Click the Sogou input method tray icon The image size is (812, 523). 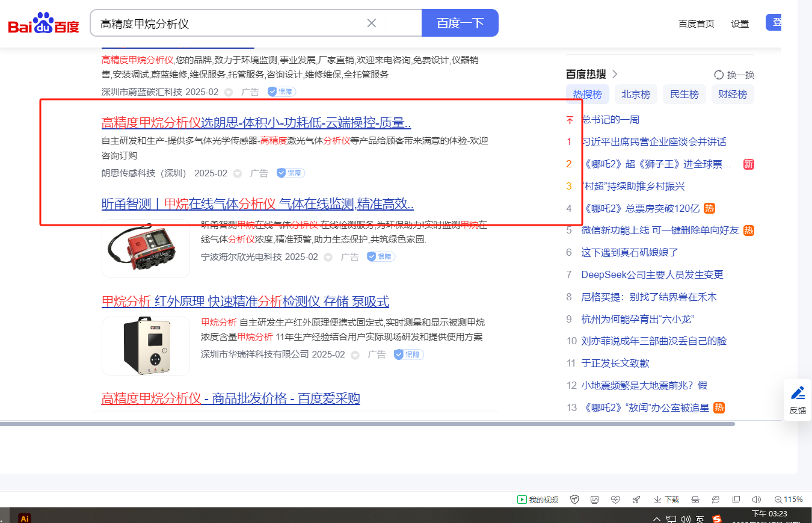(717, 519)
